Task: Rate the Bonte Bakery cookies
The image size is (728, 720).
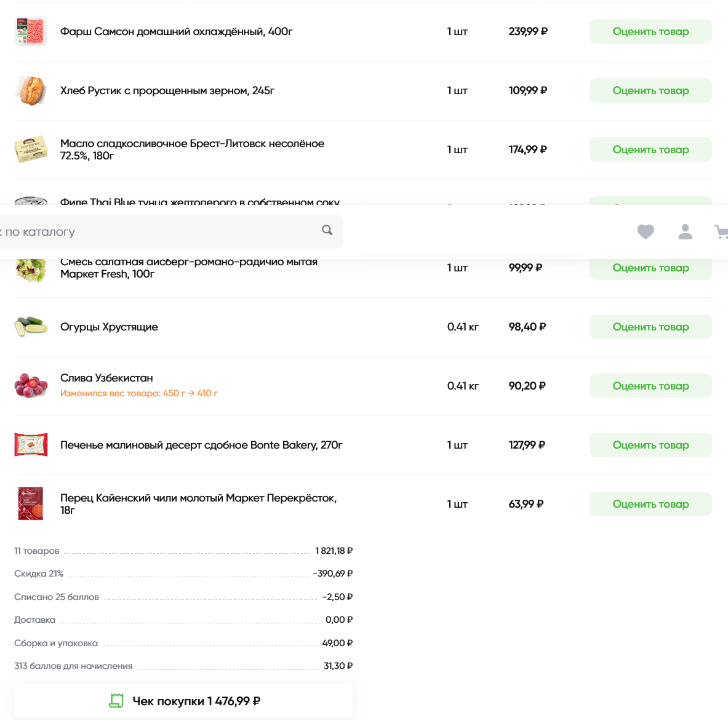Action: (x=650, y=445)
